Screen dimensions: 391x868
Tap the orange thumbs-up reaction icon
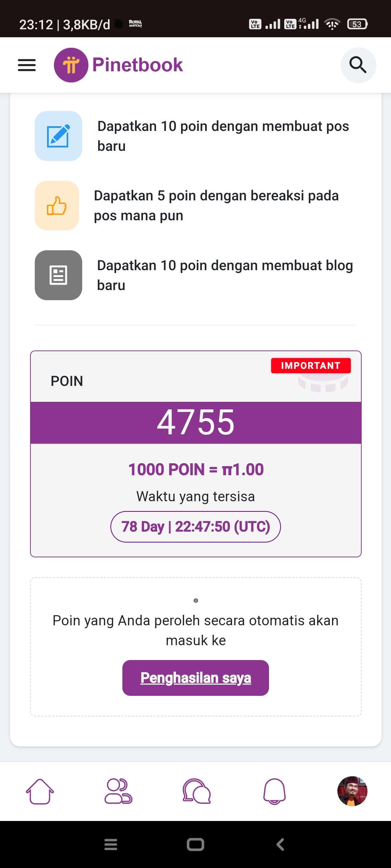coord(57,205)
